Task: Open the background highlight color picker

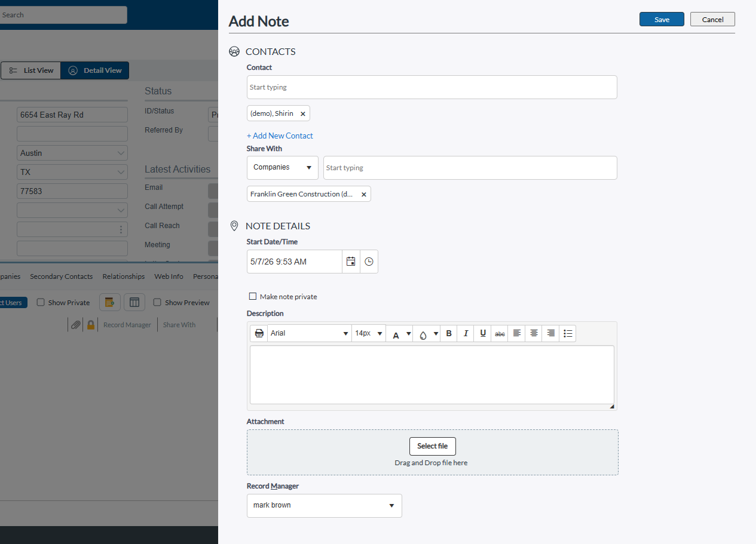Action: pyautogui.click(x=427, y=334)
